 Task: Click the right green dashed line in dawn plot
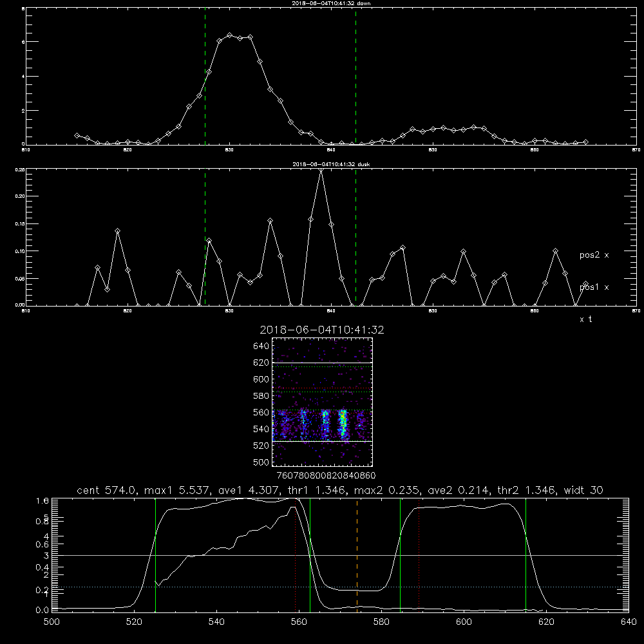355,78
